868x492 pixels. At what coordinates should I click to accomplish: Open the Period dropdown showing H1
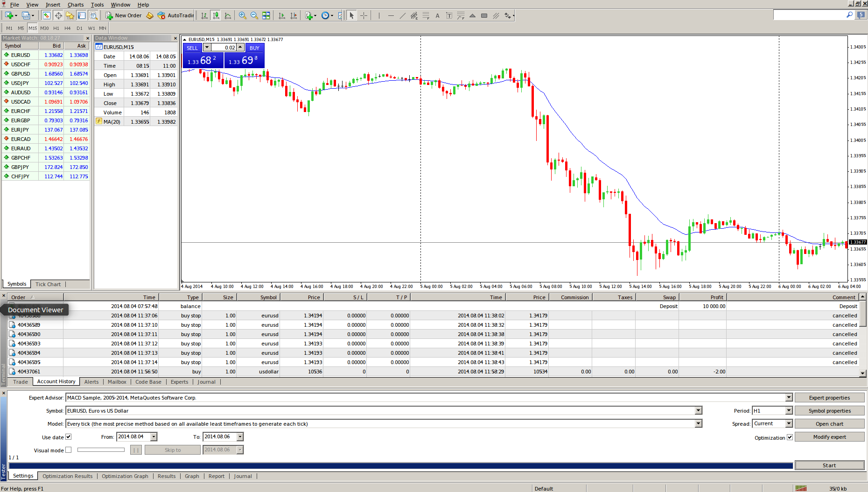click(x=789, y=411)
